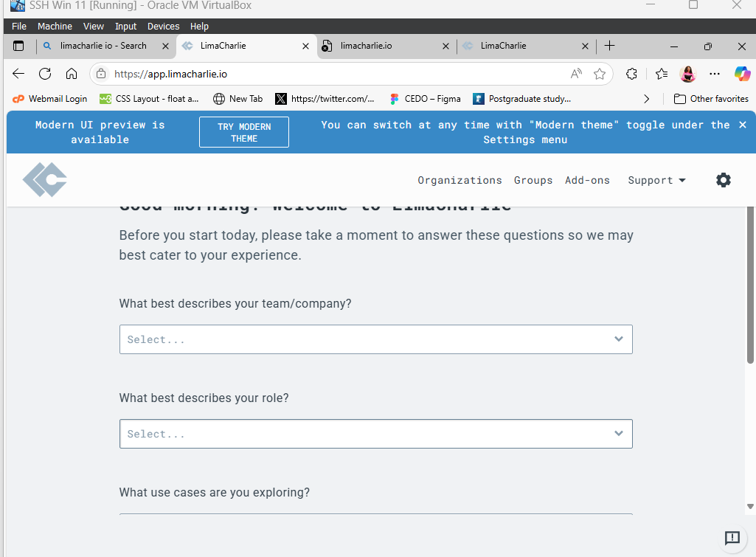Open the Extensions puzzle icon
The height and width of the screenshot is (557, 756).
631,74
